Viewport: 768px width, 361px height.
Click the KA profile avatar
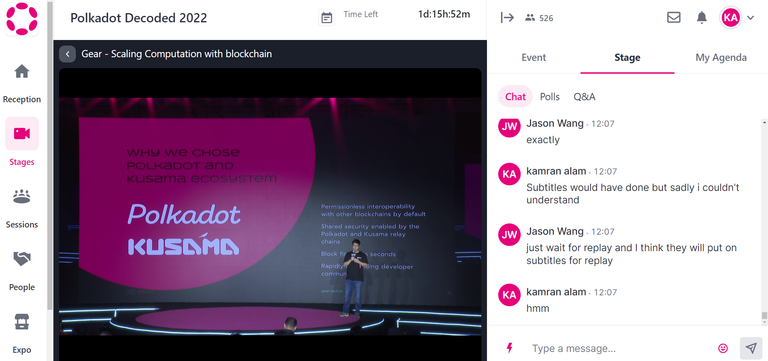(x=730, y=18)
